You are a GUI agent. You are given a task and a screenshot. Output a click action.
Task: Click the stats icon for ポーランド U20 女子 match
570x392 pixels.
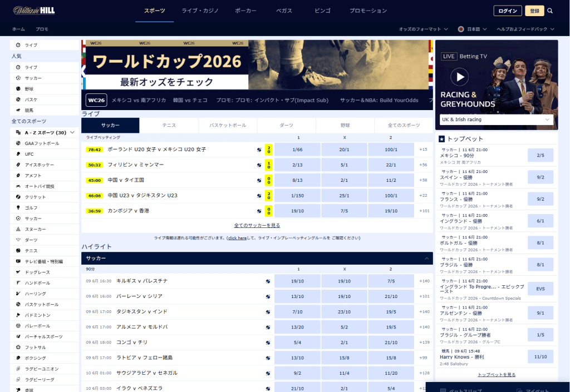tap(259, 150)
